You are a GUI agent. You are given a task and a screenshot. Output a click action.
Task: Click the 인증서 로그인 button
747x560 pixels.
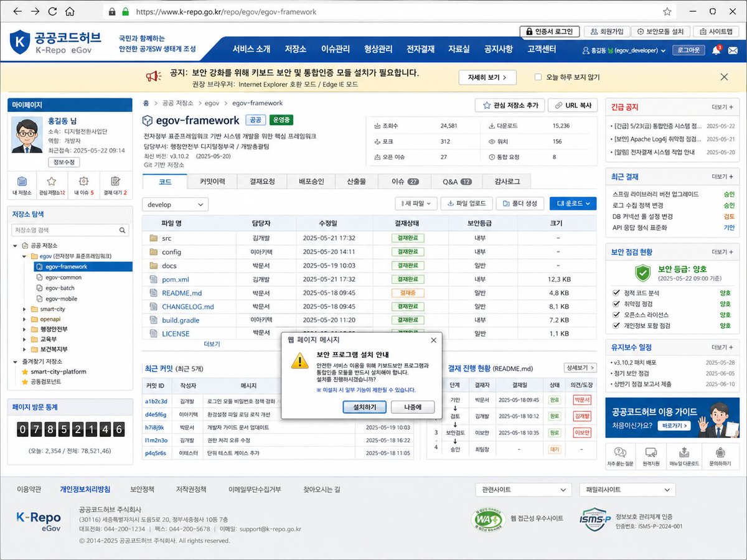click(x=550, y=32)
